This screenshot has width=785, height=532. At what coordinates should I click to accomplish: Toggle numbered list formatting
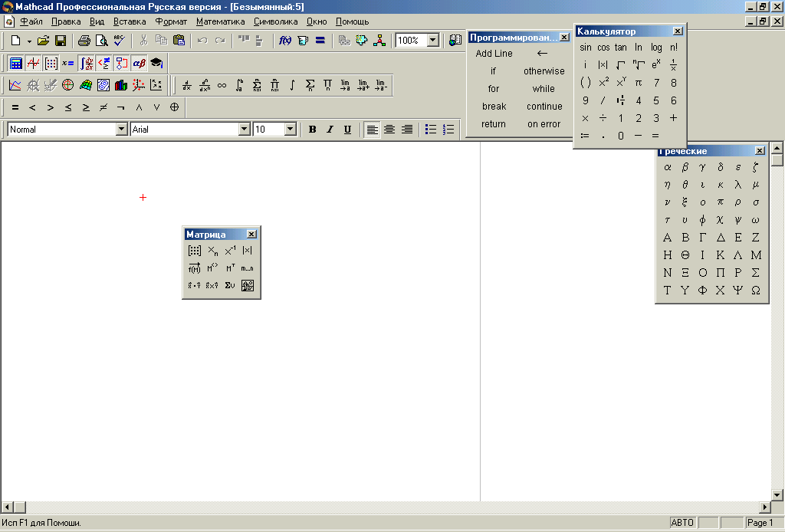click(448, 129)
